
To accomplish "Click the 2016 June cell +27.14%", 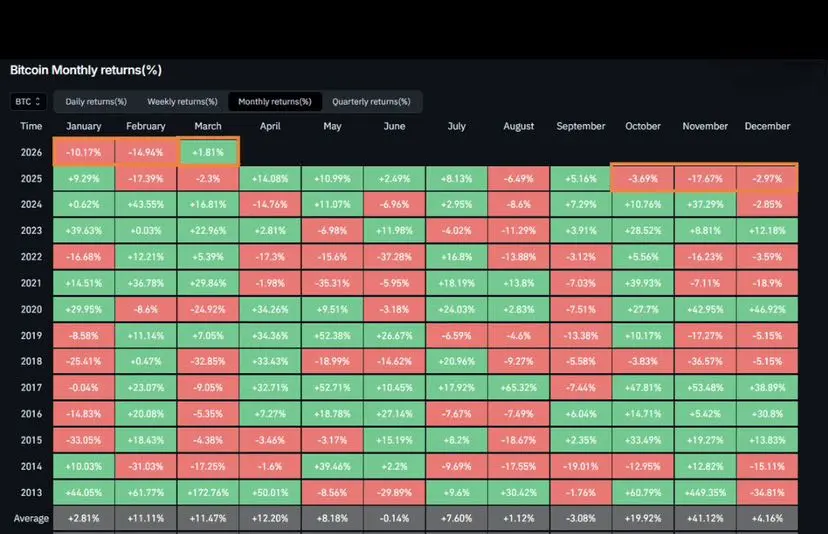I will 394,414.
